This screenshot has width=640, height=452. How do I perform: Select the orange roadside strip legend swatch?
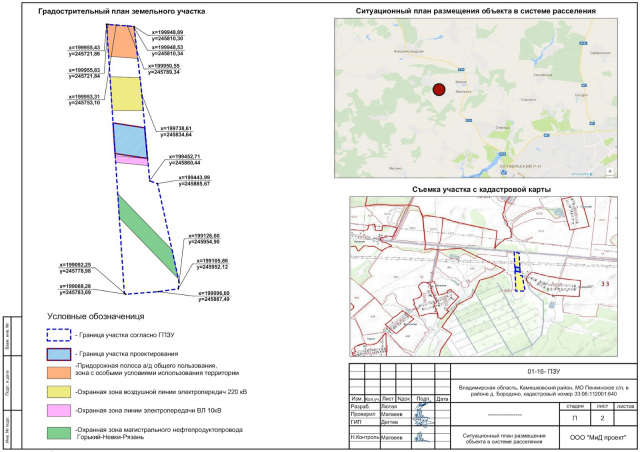pos(59,372)
